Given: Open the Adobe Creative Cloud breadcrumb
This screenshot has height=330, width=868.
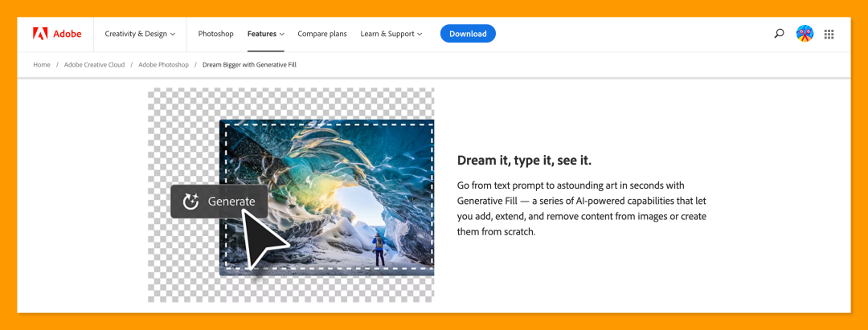Looking at the screenshot, I should pos(95,65).
